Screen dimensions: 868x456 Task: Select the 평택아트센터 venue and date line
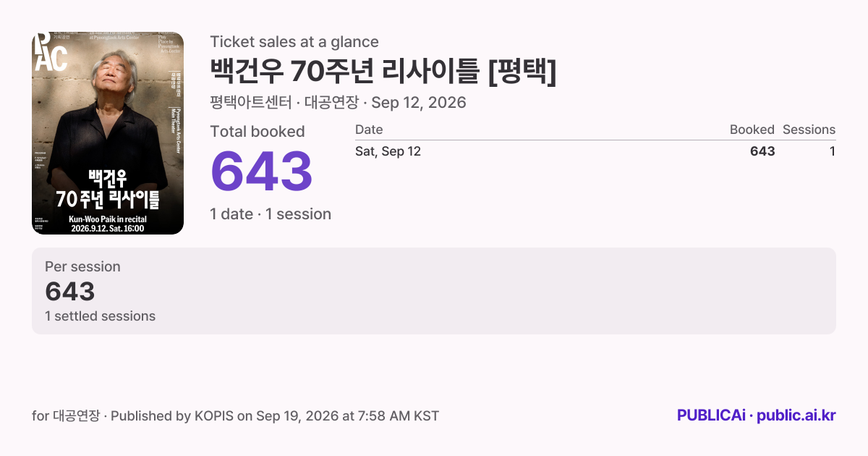tap(338, 102)
